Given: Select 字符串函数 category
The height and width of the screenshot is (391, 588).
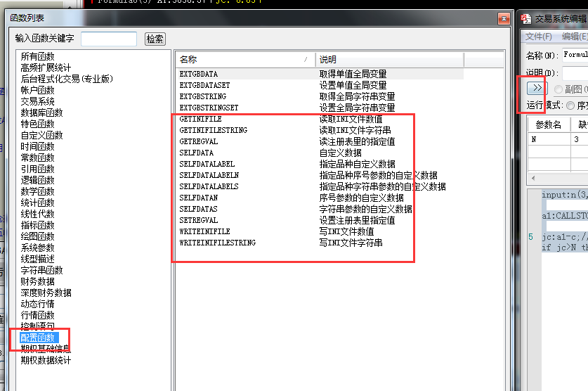Looking at the screenshot, I should point(41,270).
